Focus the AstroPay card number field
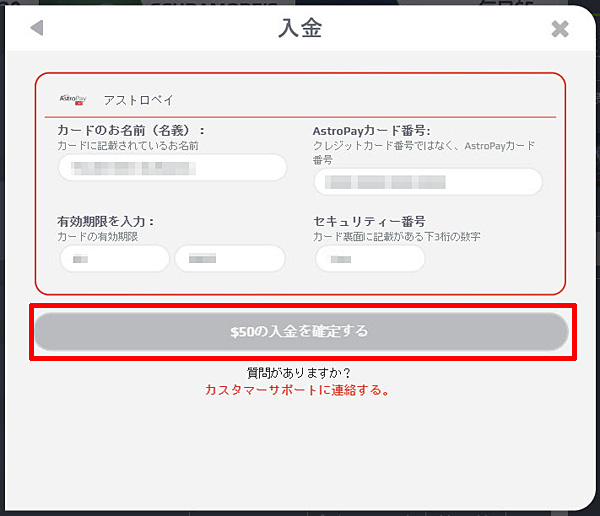This screenshot has height=516, width=600. coord(428,182)
